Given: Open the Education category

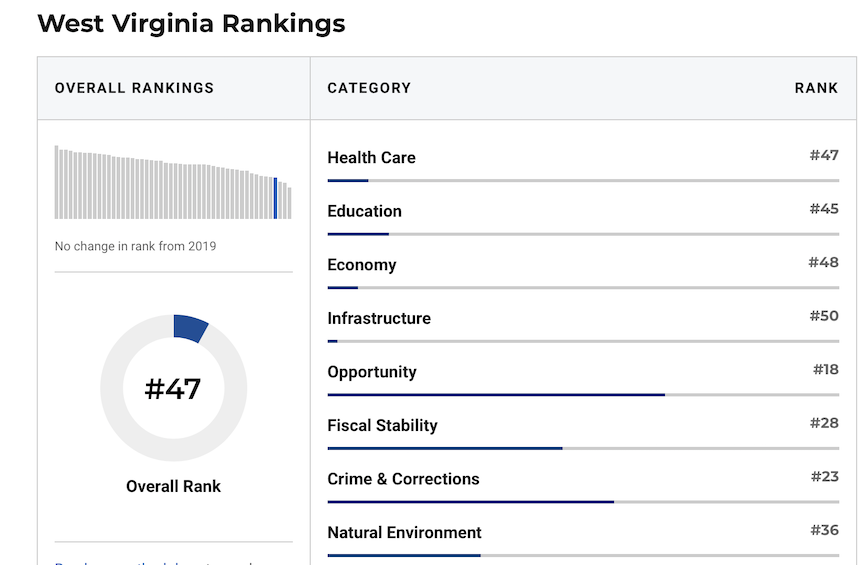Looking at the screenshot, I should click(x=364, y=211).
